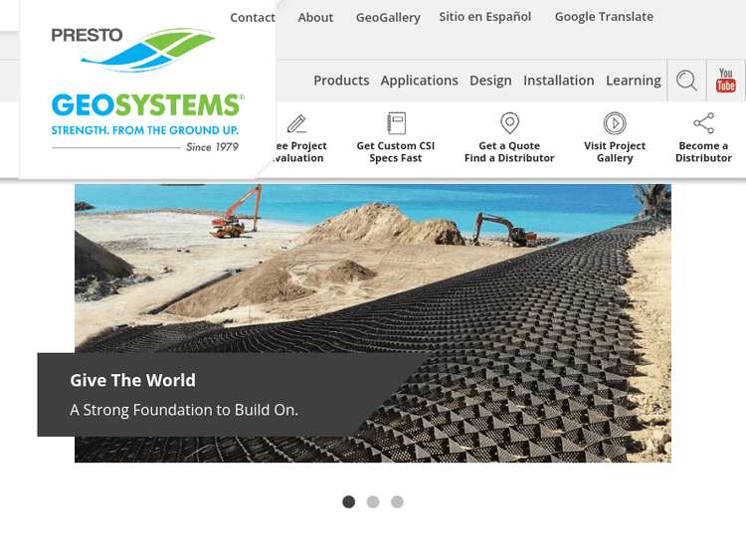Click the play circle Project Gallery icon

pos(615,124)
